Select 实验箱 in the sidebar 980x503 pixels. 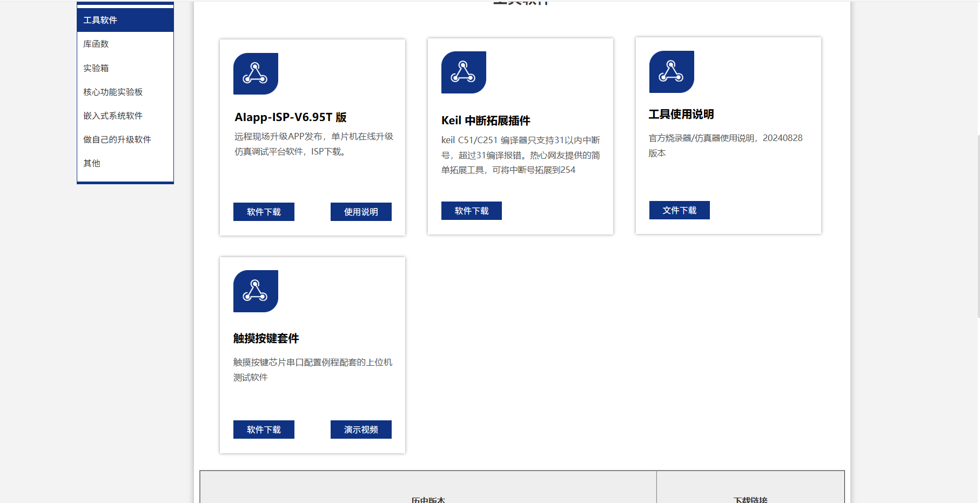(x=96, y=68)
